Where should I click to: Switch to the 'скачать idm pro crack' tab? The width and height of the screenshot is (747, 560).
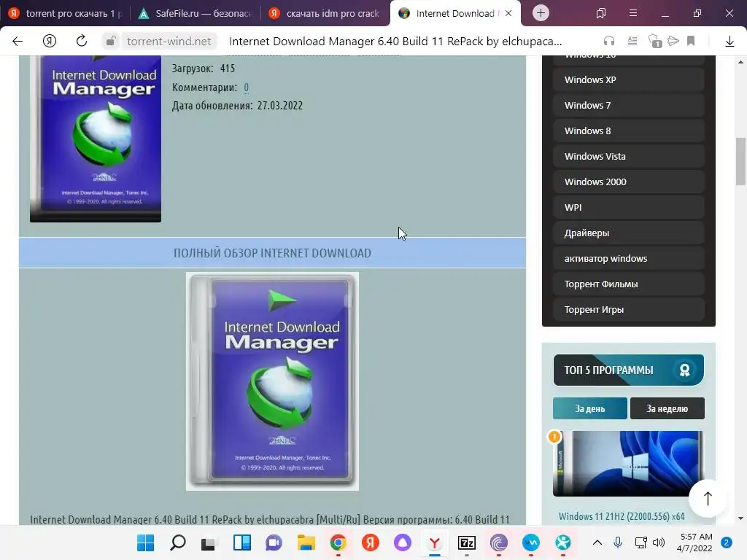point(325,13)
